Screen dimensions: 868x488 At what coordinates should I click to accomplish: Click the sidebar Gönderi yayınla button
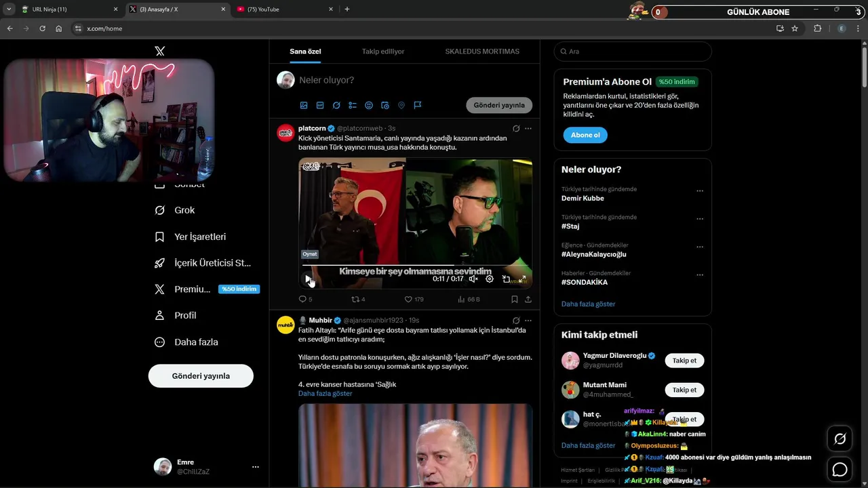tap(201, 376)
